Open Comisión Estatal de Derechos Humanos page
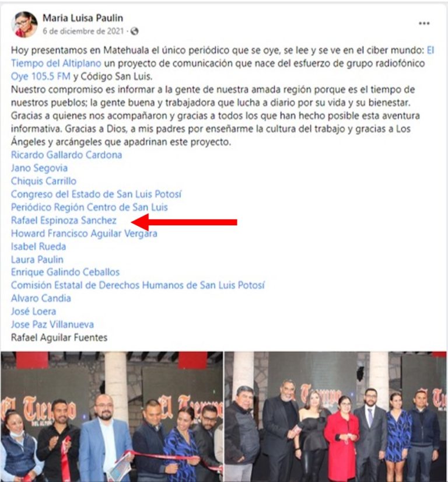 [x=138, y=285]
